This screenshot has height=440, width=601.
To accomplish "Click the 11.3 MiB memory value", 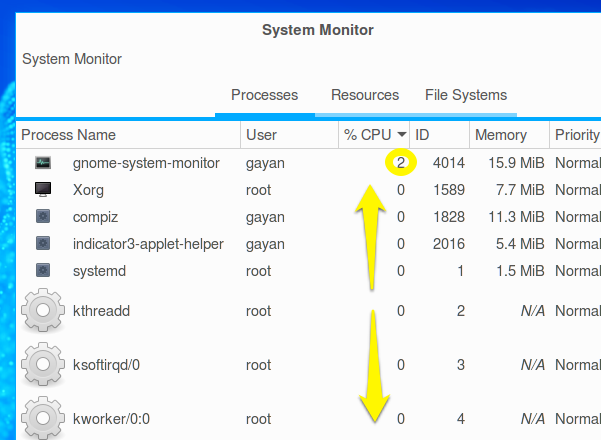I will [516, 217].
